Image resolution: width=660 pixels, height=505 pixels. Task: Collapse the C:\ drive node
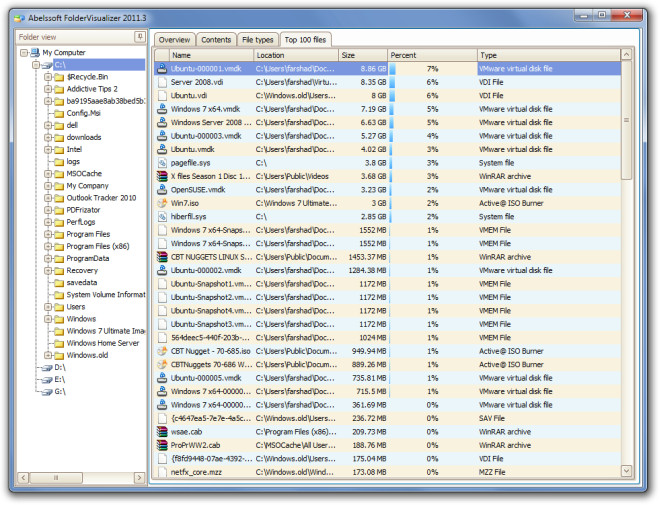point(36,65)
